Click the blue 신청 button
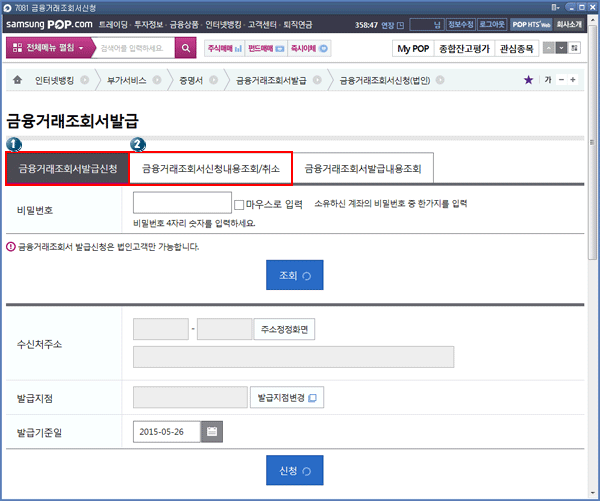 coord(295,470)
